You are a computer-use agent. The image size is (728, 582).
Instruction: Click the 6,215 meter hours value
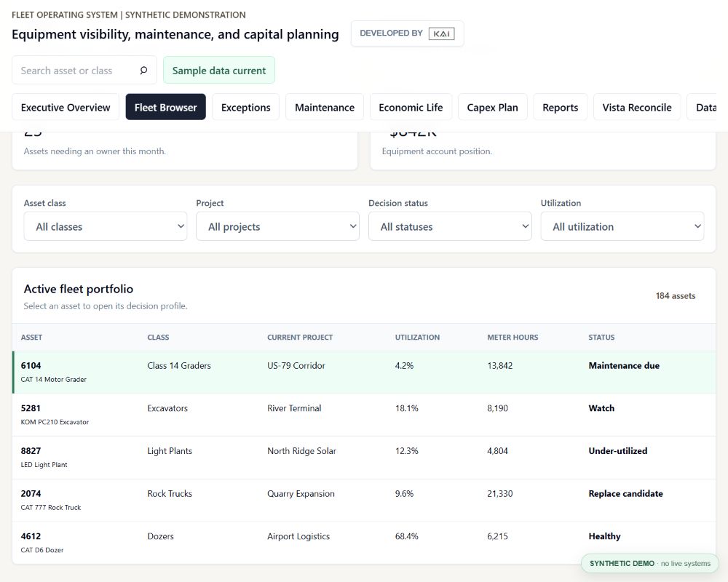498,536
